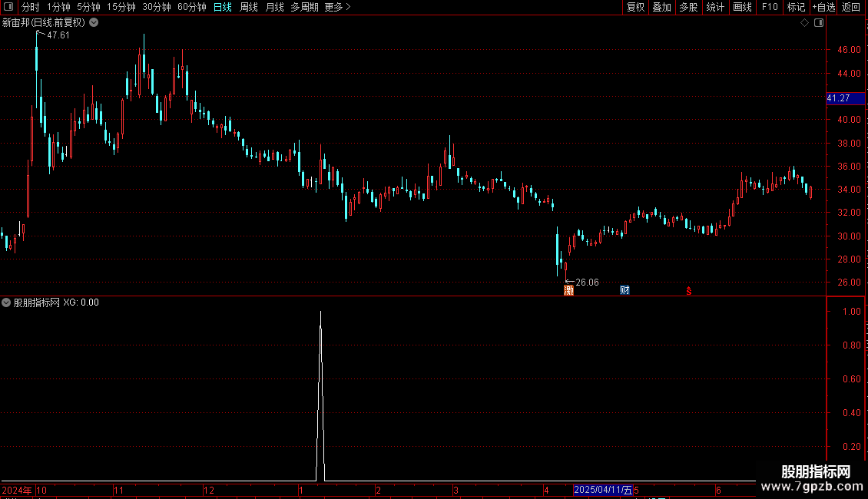Click month 3 on time axis
The height and width of the screenshot is (499, 868).
(456, 490)
